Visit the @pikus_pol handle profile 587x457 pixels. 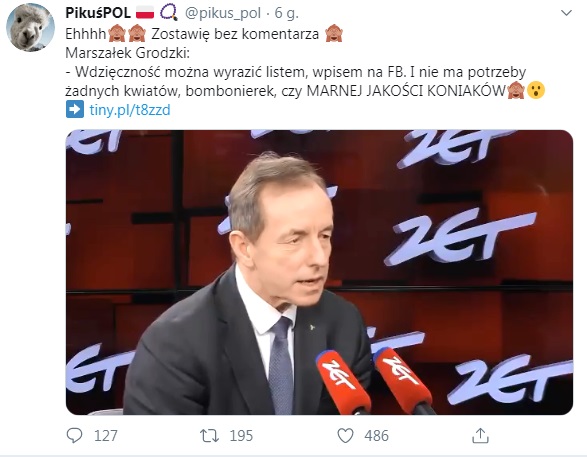point(223,13)
